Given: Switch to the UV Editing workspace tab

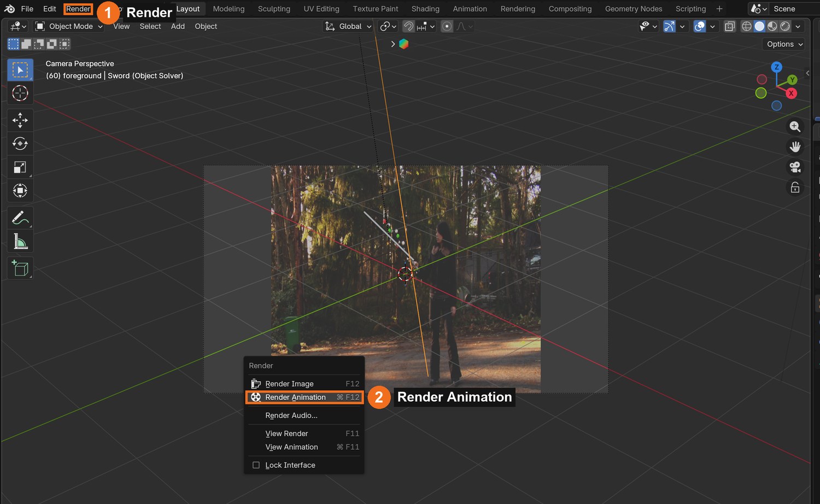Looking at the screenshot, I should (x=321, y=9).
